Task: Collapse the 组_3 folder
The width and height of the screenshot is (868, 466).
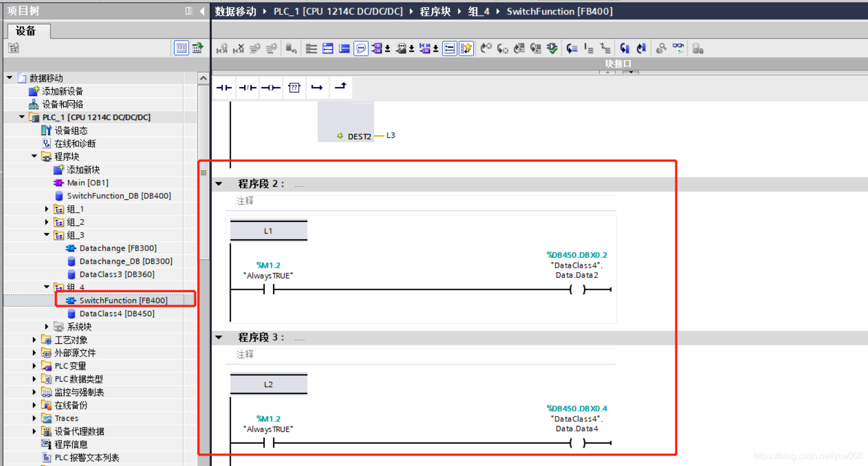Action: point(46,235)
